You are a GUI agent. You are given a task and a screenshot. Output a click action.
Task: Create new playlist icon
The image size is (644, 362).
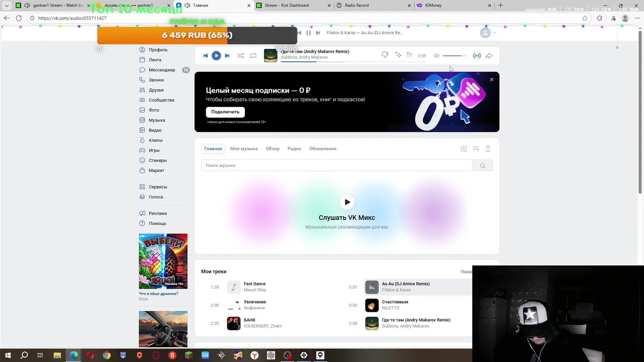pos(476,149)
